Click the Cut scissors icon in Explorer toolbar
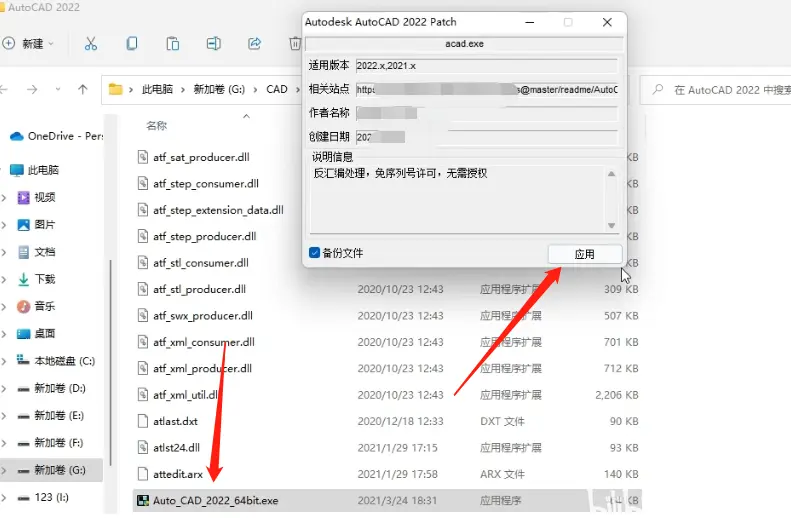The width and height of the screenshot is (791, 518). [x=91, y=44]
